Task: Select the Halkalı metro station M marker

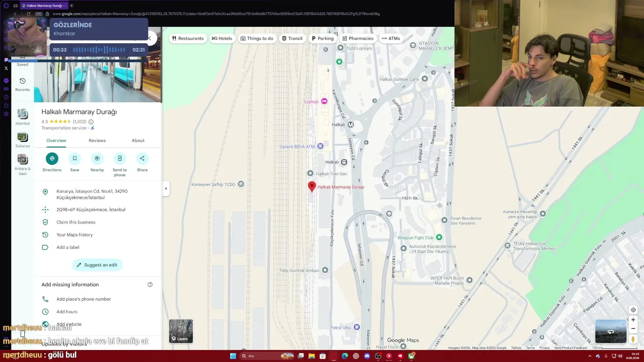Action: [351, 124]
